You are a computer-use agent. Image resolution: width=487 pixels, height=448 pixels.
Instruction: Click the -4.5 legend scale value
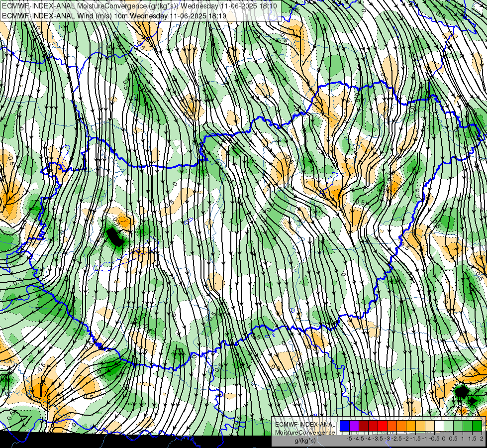click(x=359, y=439)
